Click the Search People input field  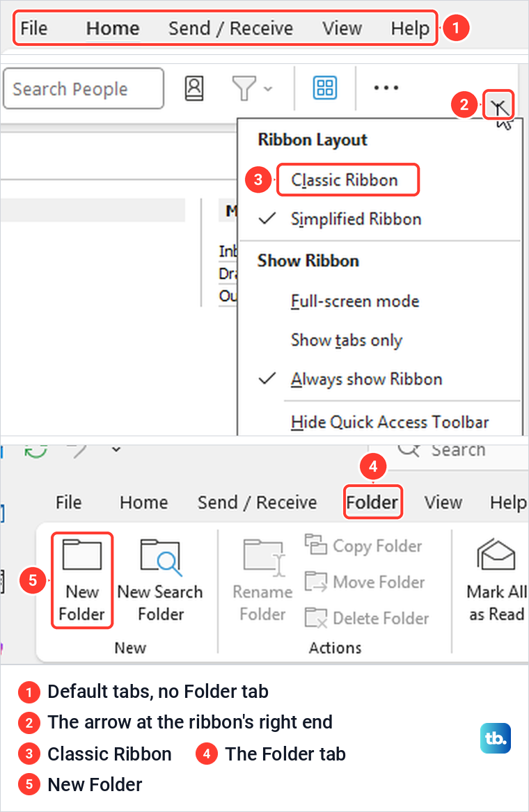[84, 88]
